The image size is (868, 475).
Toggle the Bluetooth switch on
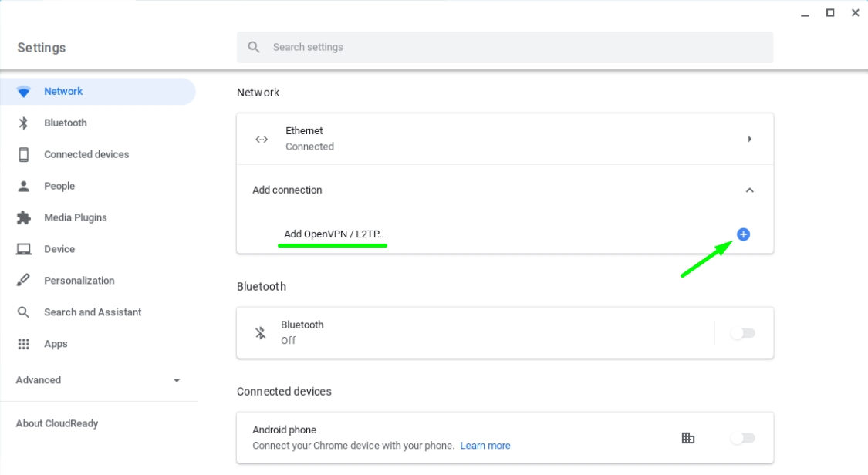click(x=742, y=333)
